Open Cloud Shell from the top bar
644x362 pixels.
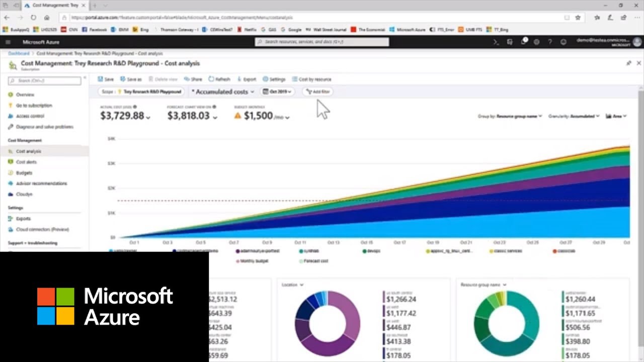[496, 42]
